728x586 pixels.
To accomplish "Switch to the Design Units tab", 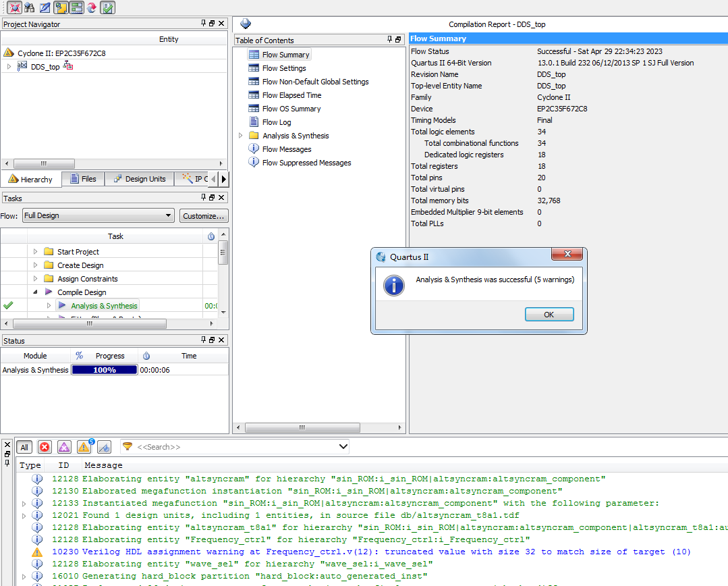I will (x=140, y=179).
